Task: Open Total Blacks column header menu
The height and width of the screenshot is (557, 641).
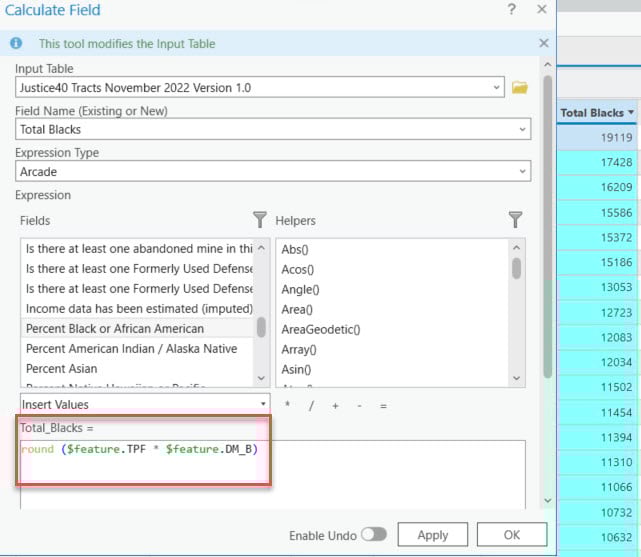Action: [631, 112]
